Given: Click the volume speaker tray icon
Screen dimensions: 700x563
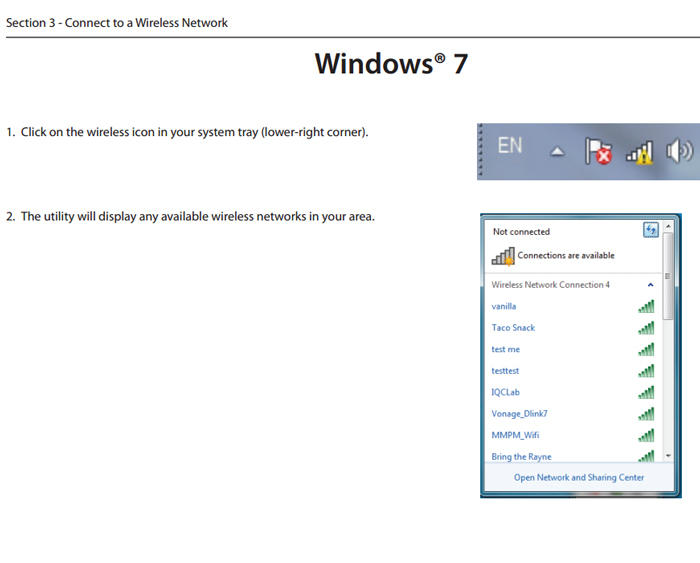Looking at the screenshot, I should (x=679, y=151).
